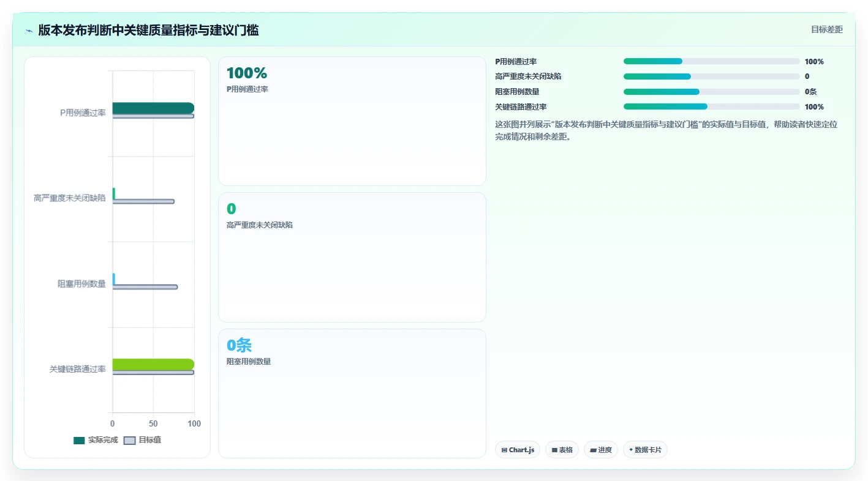This screenshot has height=481, width=868.
Task: Click the 100 tick on chart x-axis
Action: [x=194, y=423]
